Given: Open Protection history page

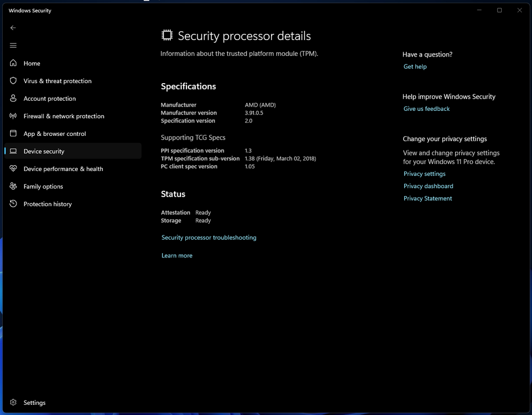Looking at the screenshot, I should point(47,204).
